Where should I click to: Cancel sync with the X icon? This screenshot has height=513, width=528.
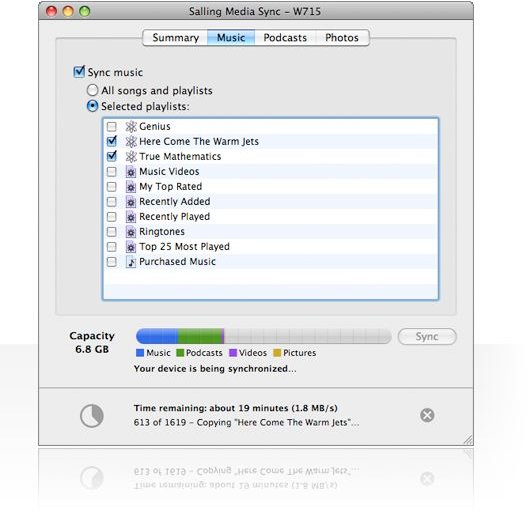[427, 415]
